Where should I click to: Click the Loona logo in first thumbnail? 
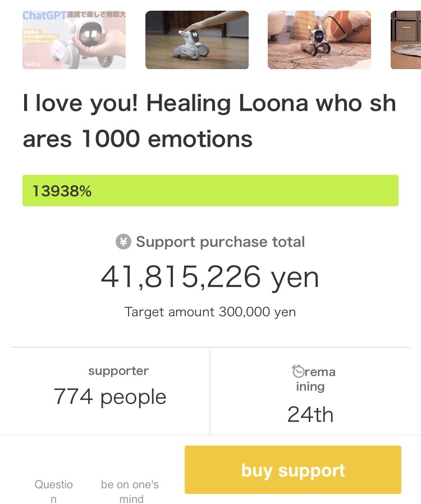(33, 63)
